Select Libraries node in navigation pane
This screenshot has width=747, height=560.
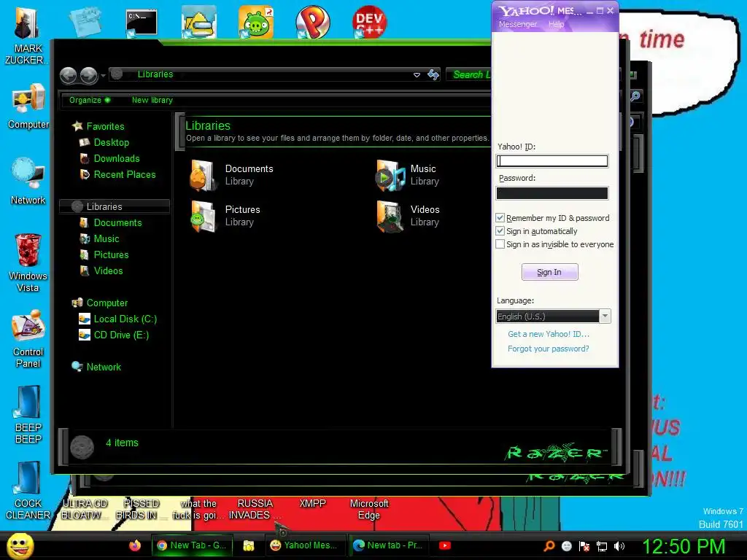click(x=115, y=206)
